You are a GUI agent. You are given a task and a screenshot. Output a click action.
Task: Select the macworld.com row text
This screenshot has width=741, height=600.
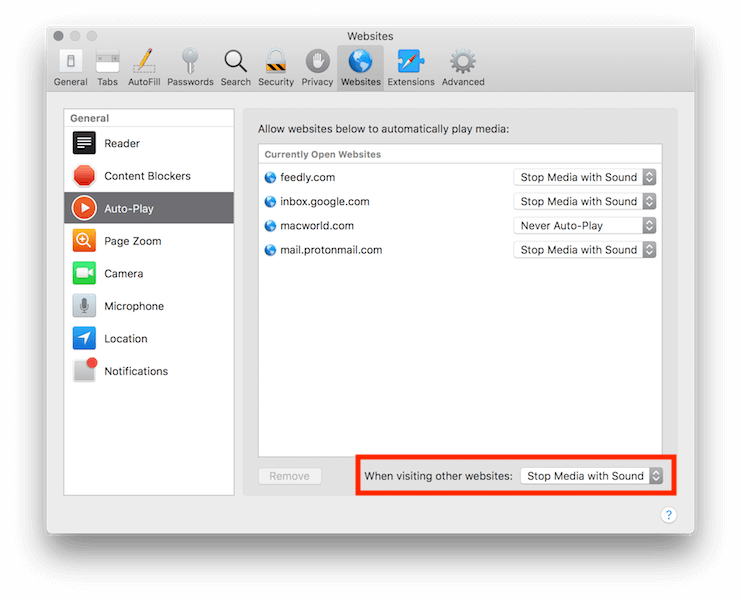(x=317, y=226)
